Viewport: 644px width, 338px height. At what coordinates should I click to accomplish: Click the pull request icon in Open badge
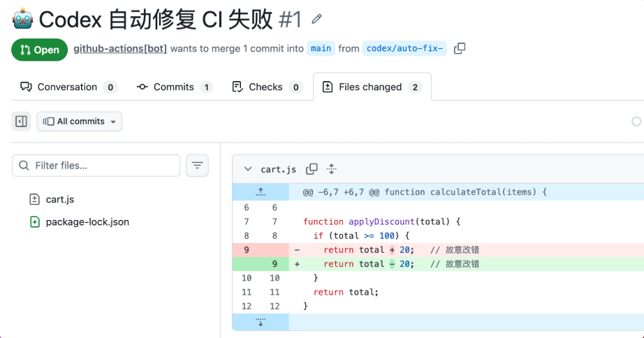click(25, 50)
